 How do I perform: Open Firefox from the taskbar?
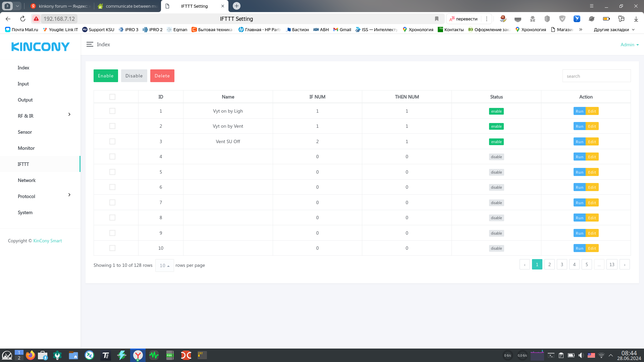click(x=30, y=355)
